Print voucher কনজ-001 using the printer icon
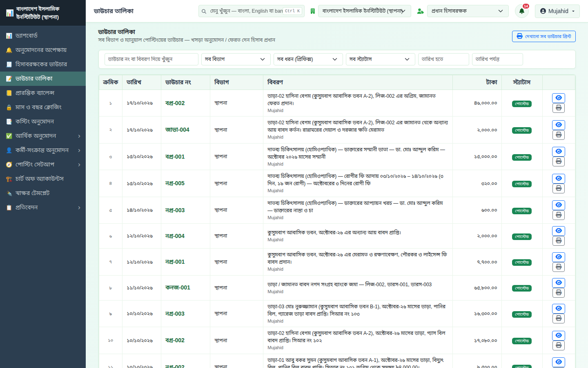This screenshot has width=588, height=368. (x=559, y=292)
